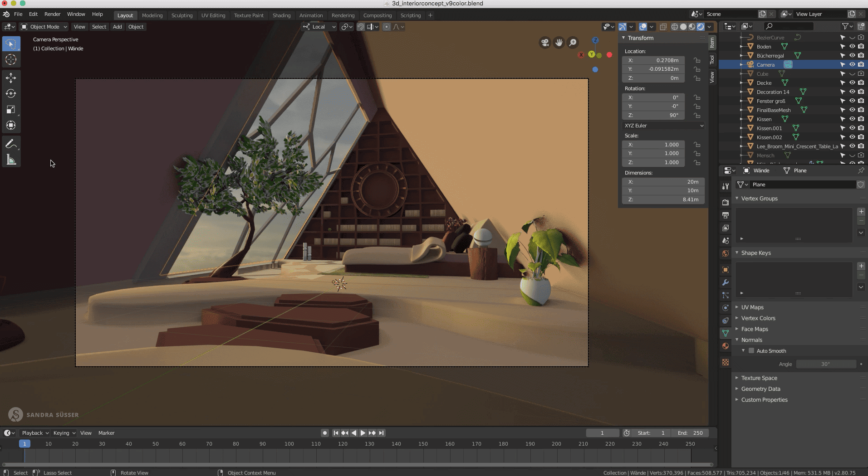
Task: Open the Modifiers wrench properties tab
Action: (x=726, y=282)
